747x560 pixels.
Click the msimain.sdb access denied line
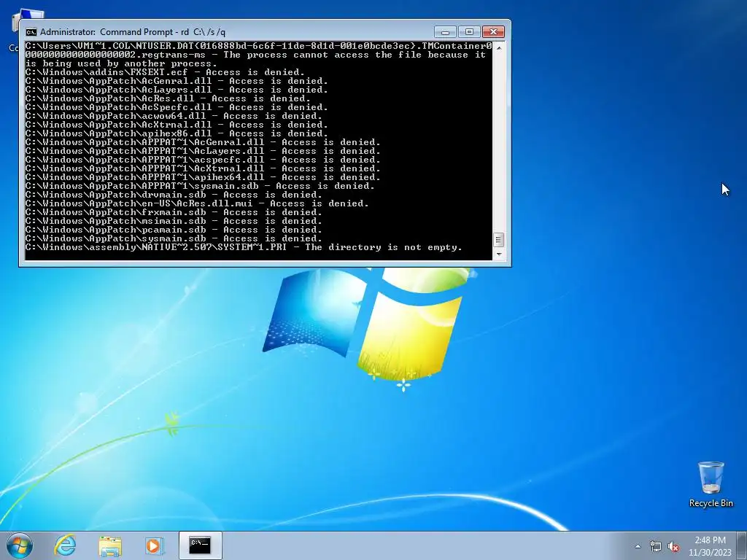pyautogui.click(x=174, y=221)
